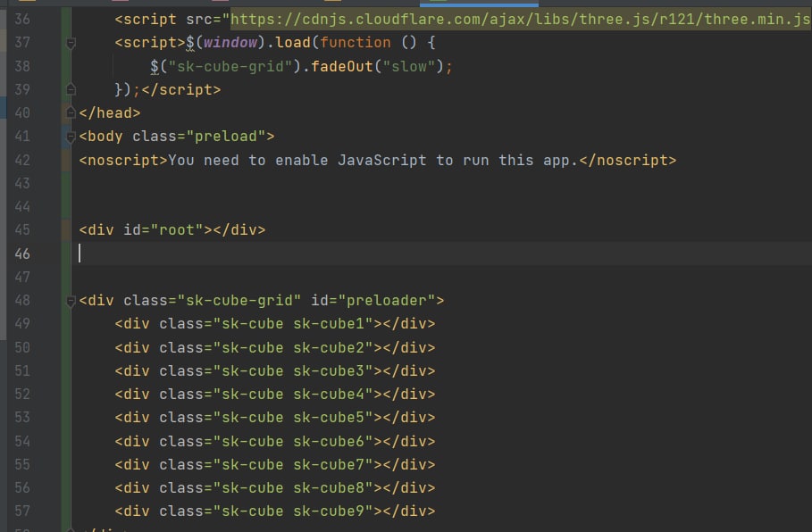Click the fadeOut method call
Screen dimensions: 812x532
342,66
